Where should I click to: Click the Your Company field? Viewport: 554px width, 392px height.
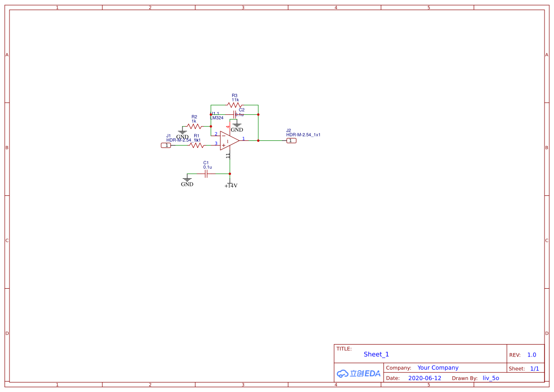point(438,368)
